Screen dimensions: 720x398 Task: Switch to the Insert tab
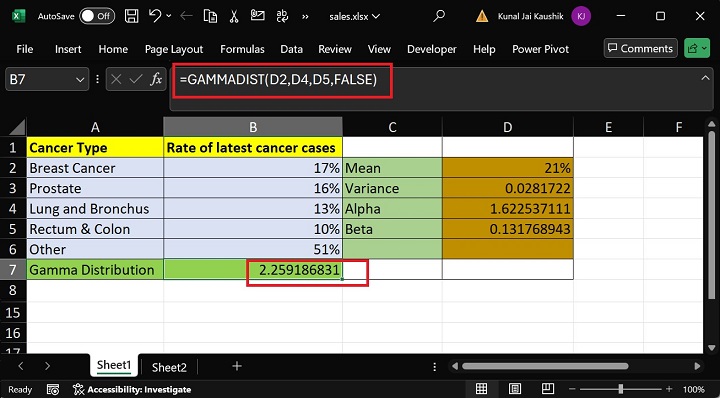pos(68,49)
